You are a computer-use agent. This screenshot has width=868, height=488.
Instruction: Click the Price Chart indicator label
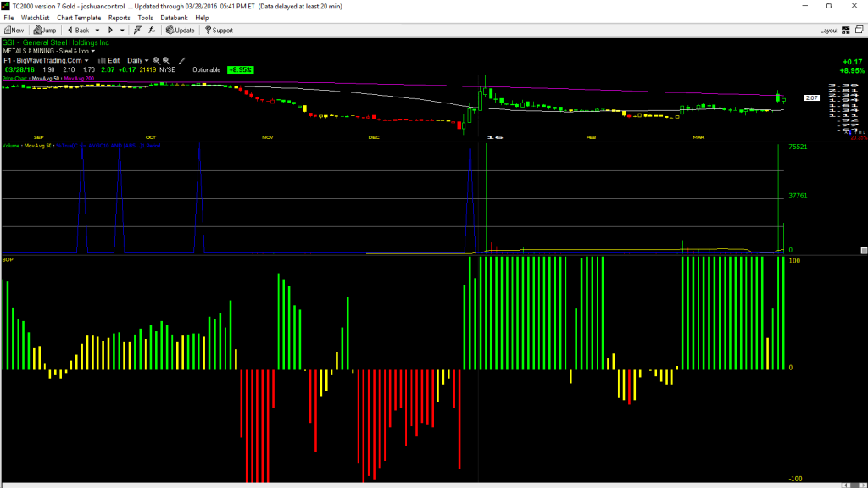14,79
